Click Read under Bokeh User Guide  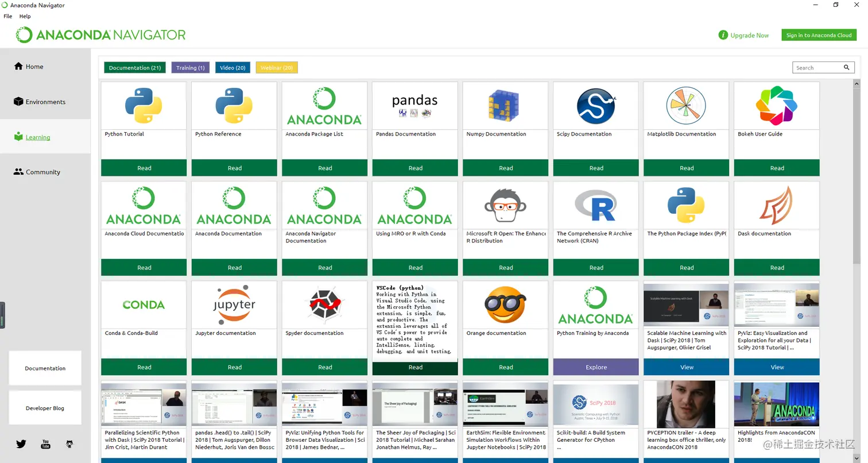pos(777,168)
